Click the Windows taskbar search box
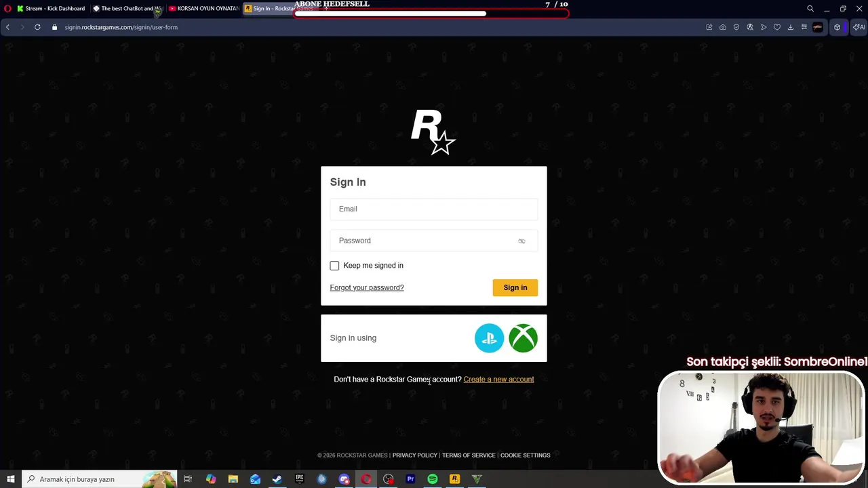Viewport: 868px width, 488px height. 99,479
